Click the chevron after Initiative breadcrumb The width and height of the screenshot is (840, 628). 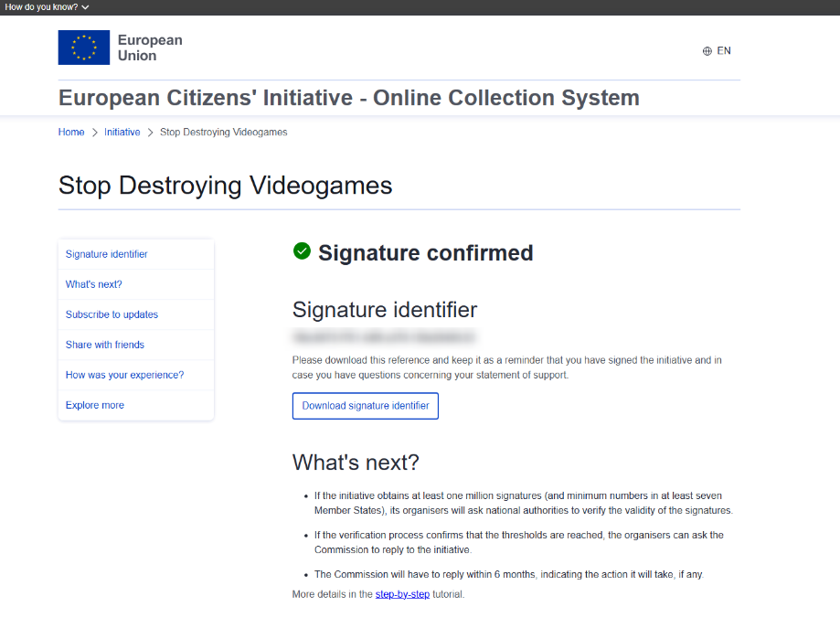click(151, 133)
